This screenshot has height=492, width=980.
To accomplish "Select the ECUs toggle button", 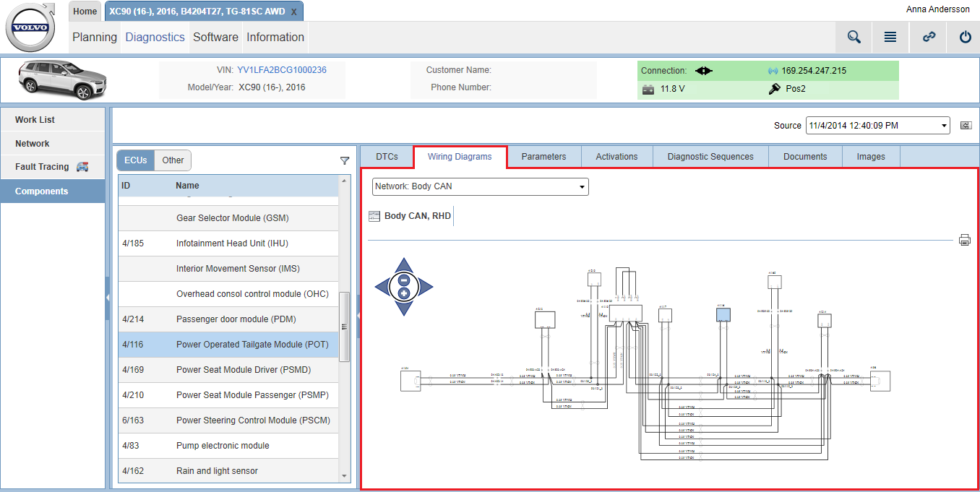I will point(136,160).
